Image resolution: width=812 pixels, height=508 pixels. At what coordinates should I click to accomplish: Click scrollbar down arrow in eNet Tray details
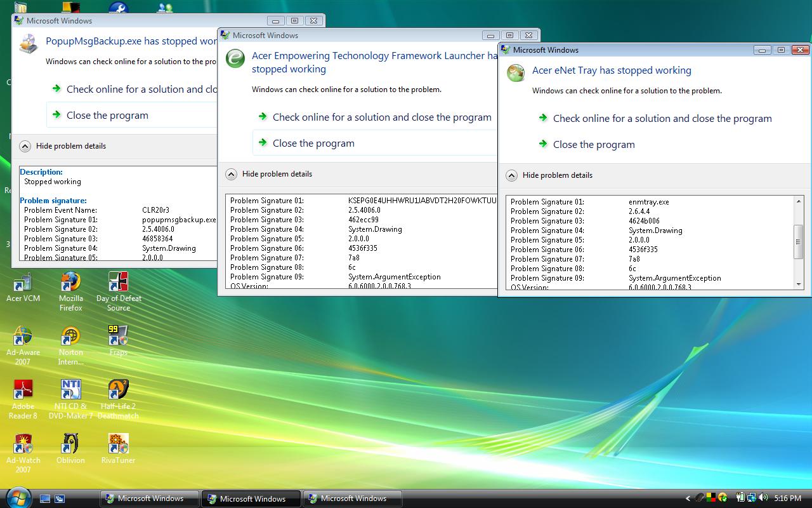(x=799, y=284)
